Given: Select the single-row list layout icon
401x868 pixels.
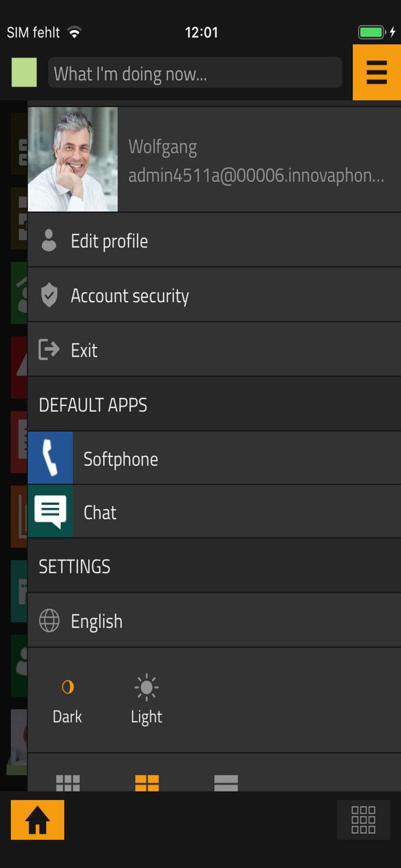Looking at the screenshot, I should pyautogui.click(x=226, y=783).
